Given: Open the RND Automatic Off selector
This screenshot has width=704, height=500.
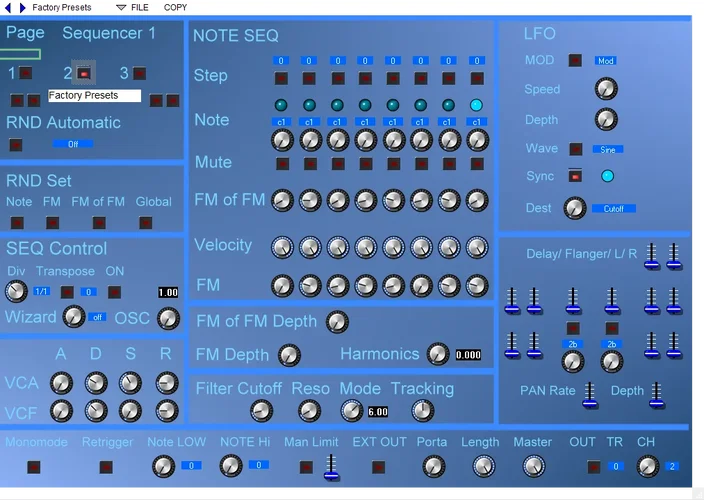Looking at the screenshot, I should 73,144.
